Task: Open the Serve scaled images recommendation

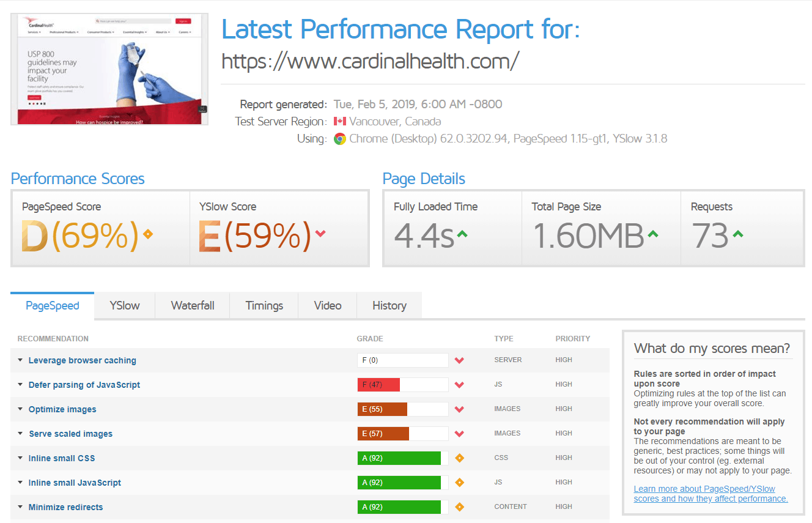Action: (71, 434)
